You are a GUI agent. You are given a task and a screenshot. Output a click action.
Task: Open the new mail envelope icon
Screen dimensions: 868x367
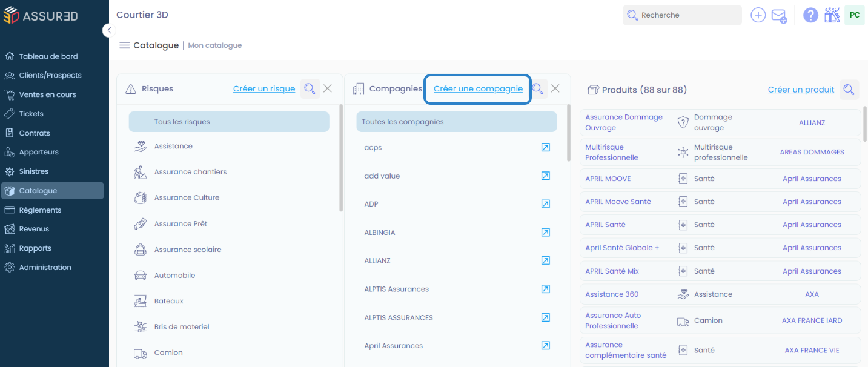779,16
